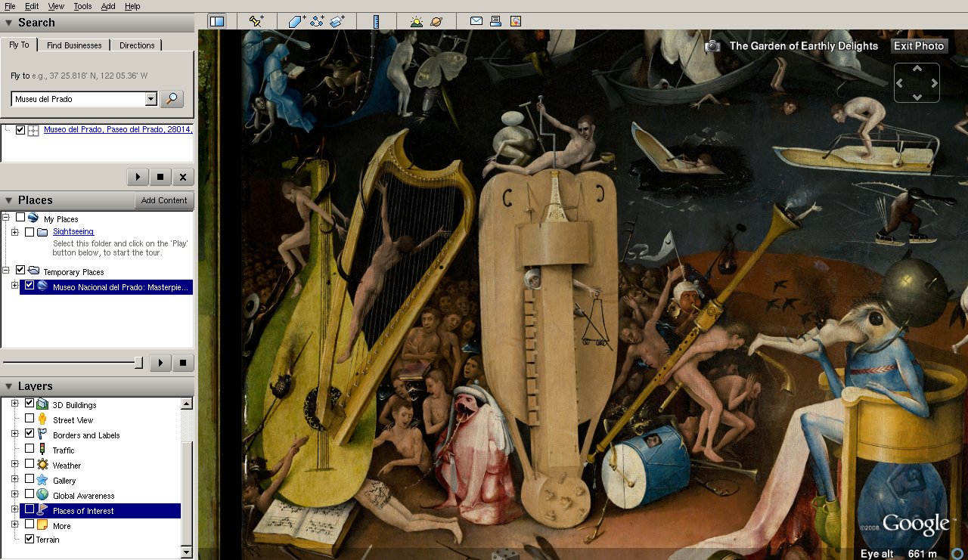Screen dimensions: 968x560
Task: Select the Add Polygon tool
Action: pyautogui.click(x=296, y=21)
